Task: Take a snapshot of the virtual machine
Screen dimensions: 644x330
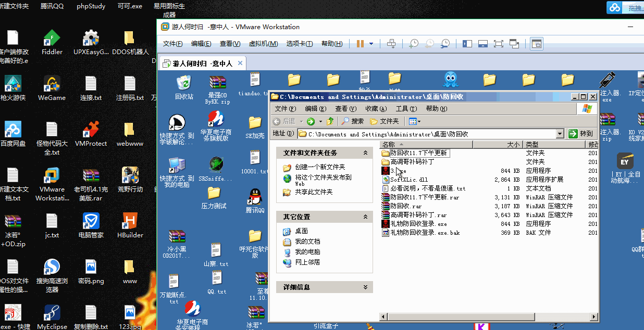Action: click(414, 44)
